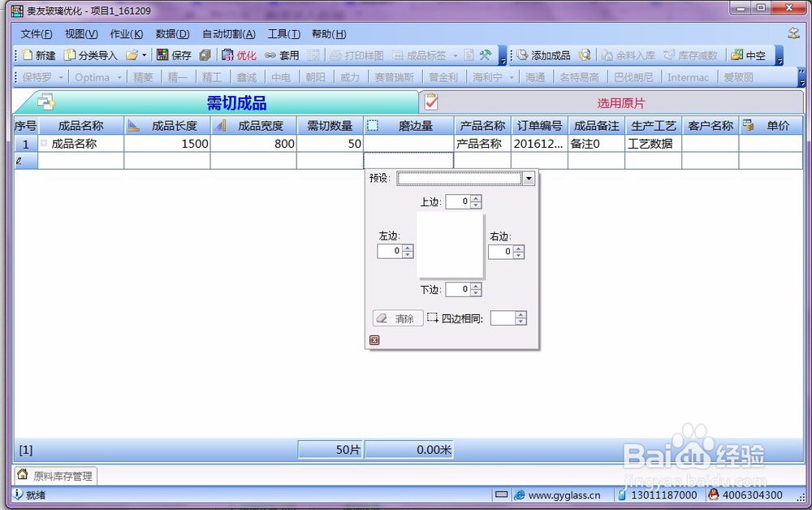Viewport: 812px width, 510px height.
Task: Click the 套用 (Apply) toolbar button
Action: [x=283, y=55]
